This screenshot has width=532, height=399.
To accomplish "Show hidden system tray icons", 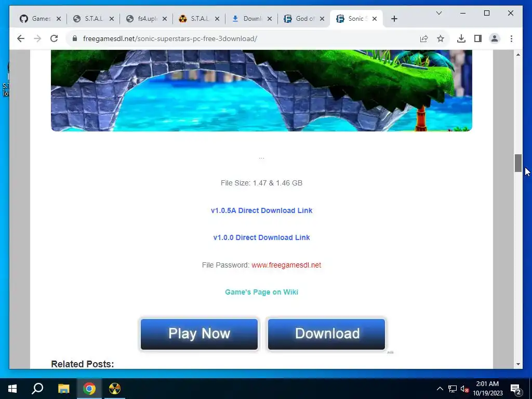I will tap(440, 389).
